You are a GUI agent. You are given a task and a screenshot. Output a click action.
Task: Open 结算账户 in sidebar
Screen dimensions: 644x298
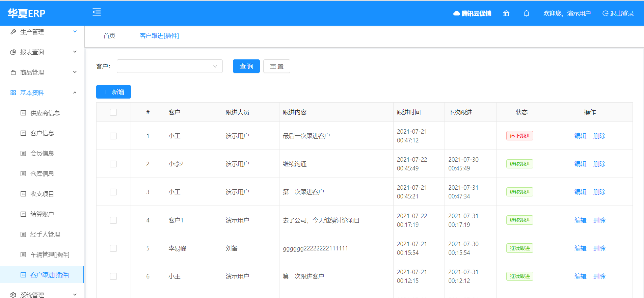pos(42,214)
